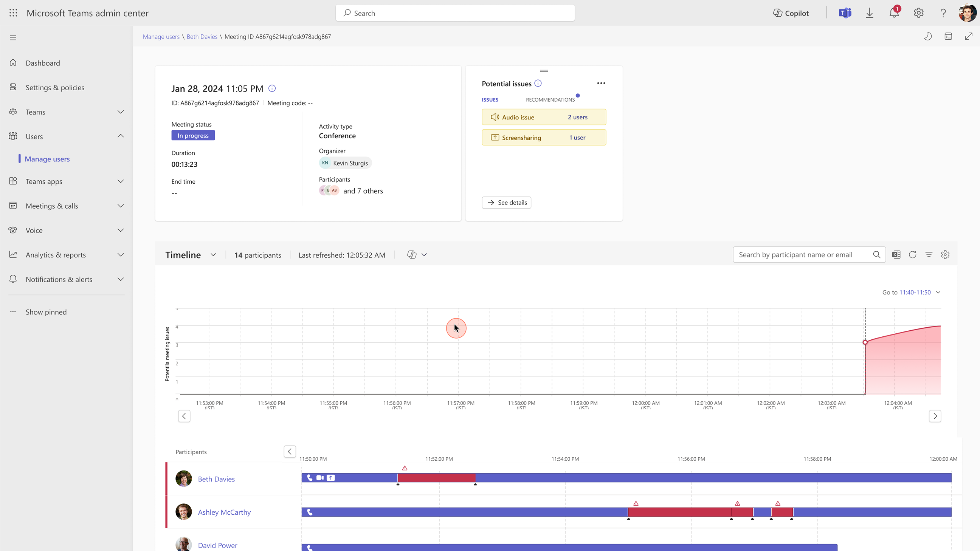Open the Go to 11:40-11:50 dropdown

click(x=912, y=293)
